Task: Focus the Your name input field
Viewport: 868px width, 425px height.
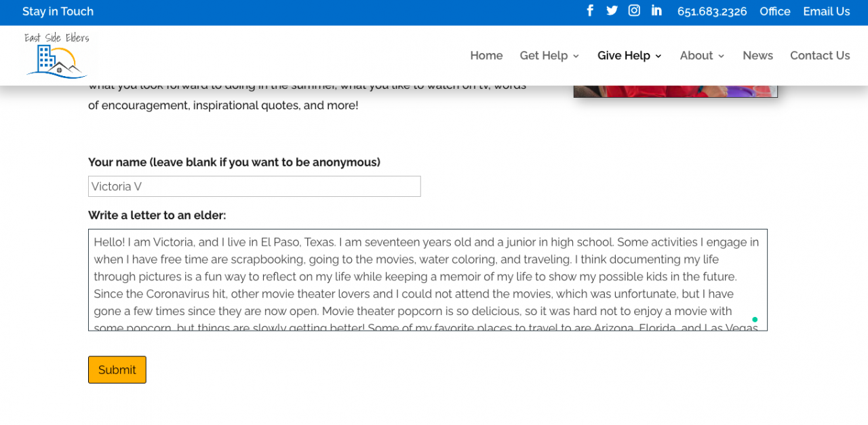Action: (x=254, y=187)
